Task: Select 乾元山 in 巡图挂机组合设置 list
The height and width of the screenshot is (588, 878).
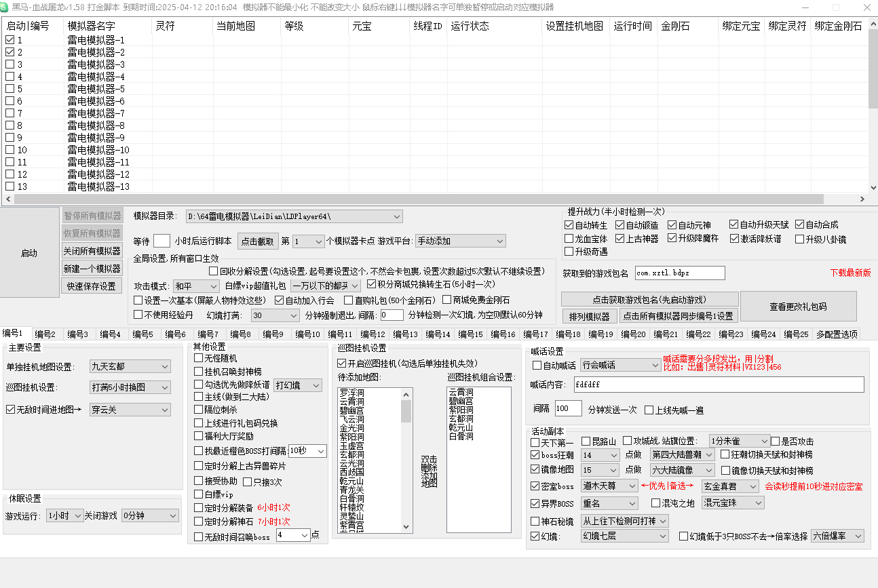Action: (x=461, y=428)
